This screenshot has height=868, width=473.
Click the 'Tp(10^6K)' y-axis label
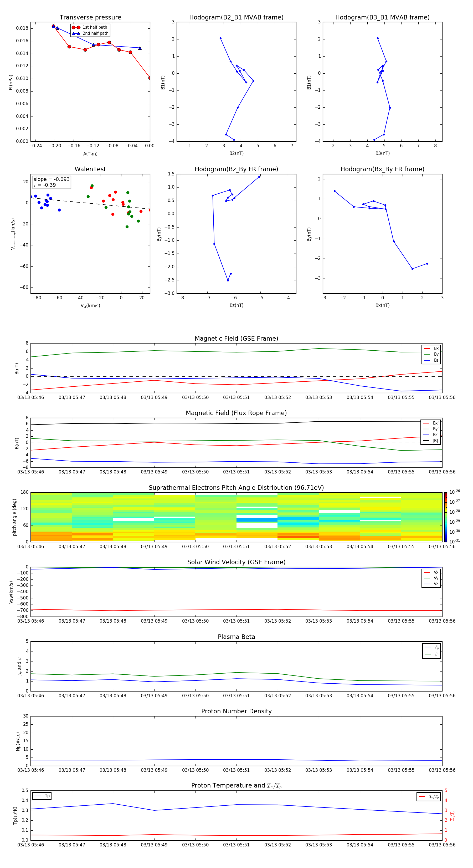click(x=15, y=815)
